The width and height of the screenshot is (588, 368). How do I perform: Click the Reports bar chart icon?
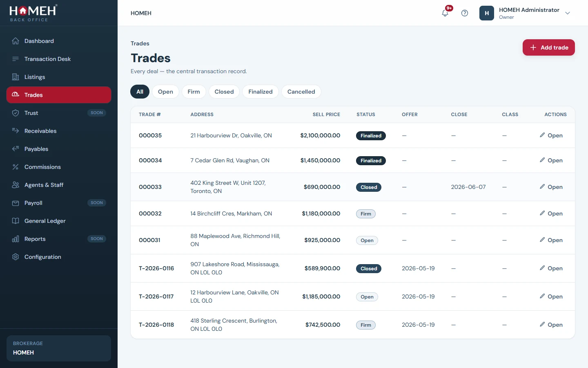tap(16, 239)
